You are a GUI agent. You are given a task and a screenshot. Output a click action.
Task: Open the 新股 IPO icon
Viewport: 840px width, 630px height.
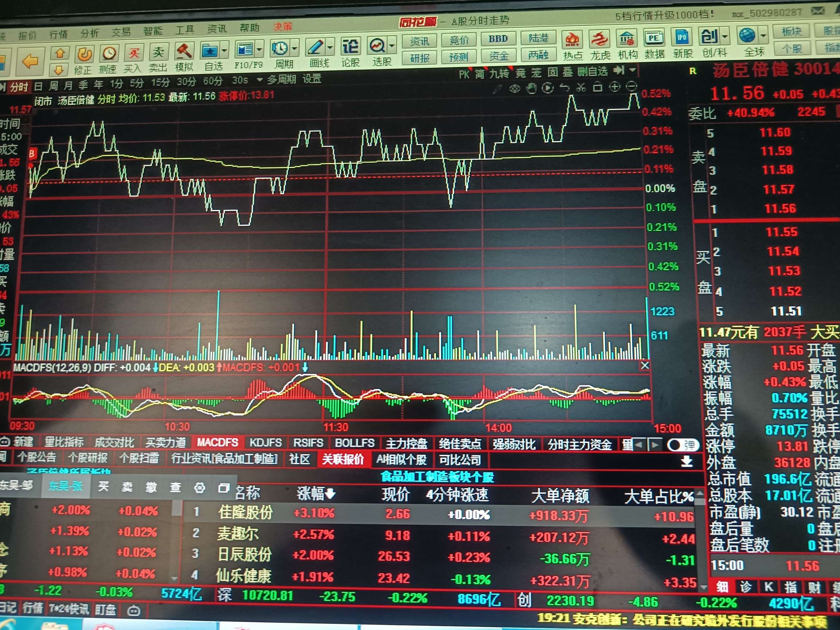point(682,37)
